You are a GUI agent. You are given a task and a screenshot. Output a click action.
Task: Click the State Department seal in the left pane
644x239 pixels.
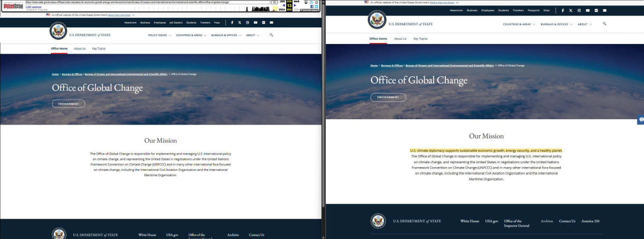coord(58,32)
